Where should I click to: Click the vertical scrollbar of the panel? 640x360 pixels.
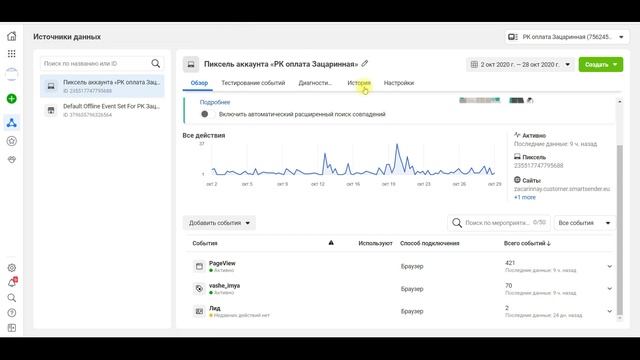(x=620, y=231)
